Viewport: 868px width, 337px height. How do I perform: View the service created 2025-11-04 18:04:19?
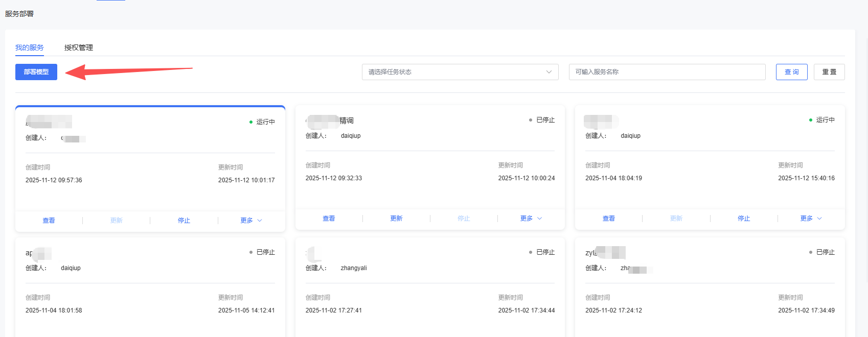(608, 219)
